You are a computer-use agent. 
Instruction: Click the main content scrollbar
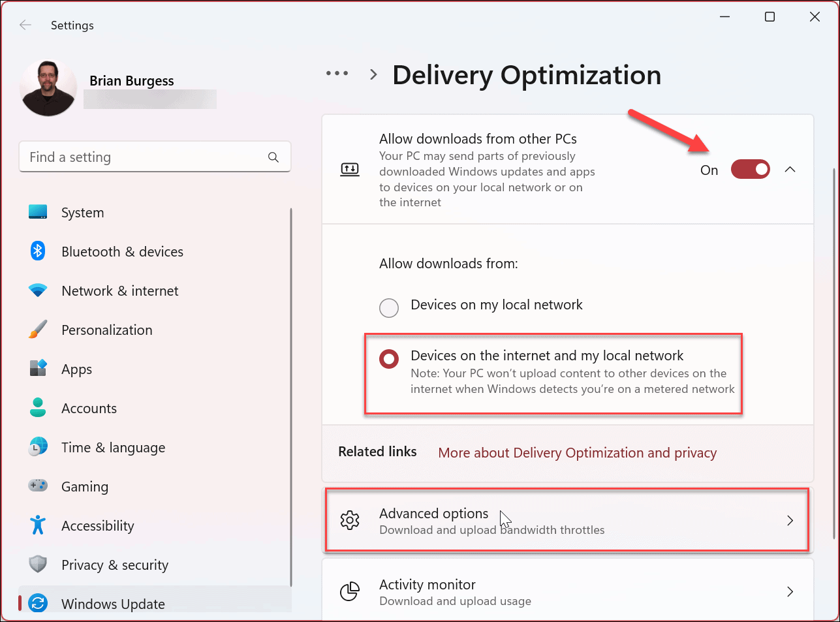(x=833, y=352)
